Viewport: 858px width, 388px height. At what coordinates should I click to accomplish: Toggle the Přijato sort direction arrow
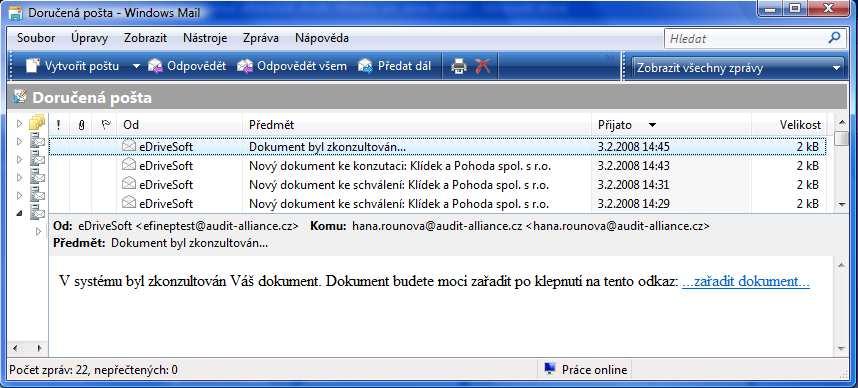(x=652, y=125)
